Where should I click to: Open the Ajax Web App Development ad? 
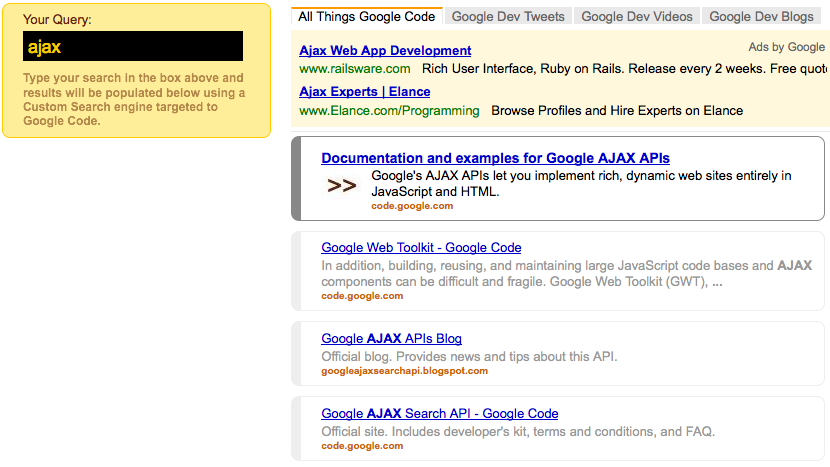[x=385, y=50]
